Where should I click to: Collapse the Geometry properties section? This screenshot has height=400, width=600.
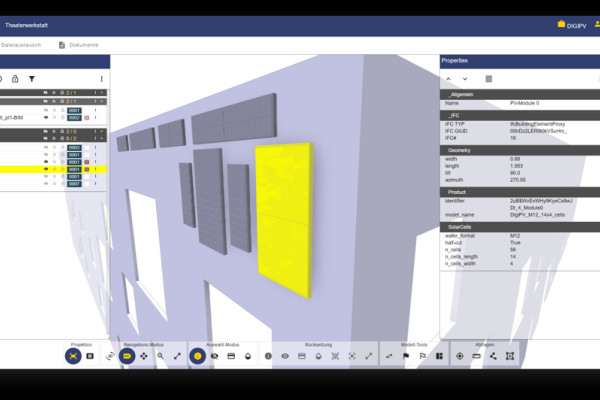point(520,150)
